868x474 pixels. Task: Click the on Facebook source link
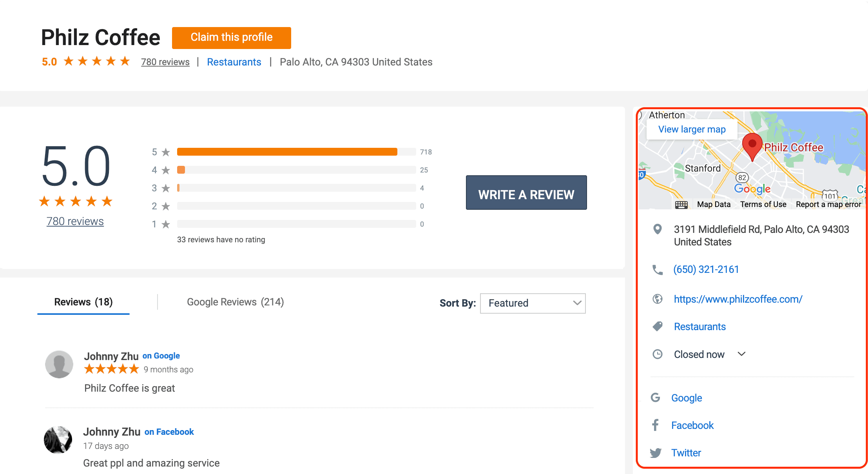169,432
